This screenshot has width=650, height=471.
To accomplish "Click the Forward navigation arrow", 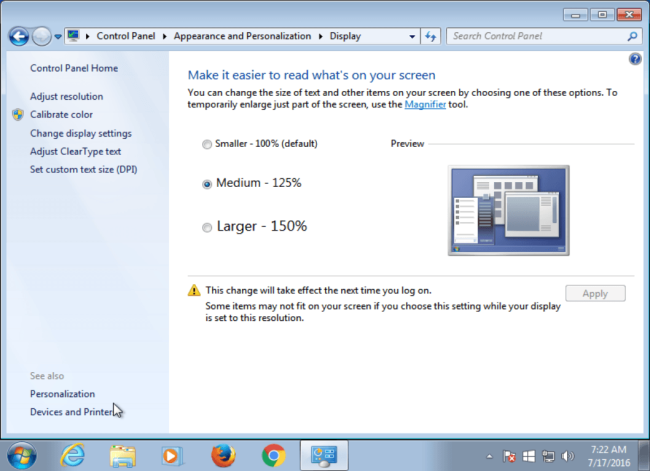I will (41, 36).
